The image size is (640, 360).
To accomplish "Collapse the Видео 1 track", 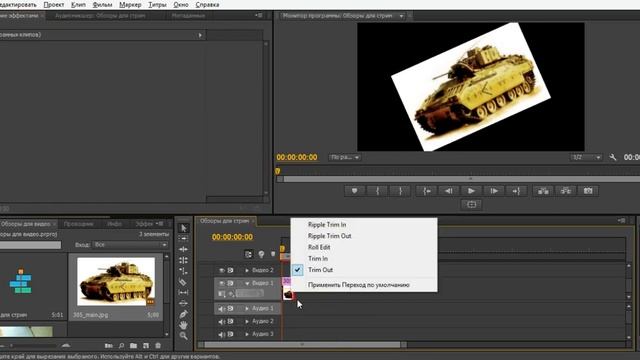I will pos(247,283).
